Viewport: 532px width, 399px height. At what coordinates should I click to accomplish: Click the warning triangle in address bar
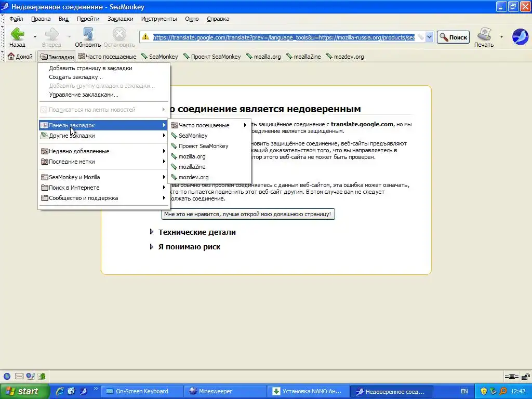pyautogui.click(x=145, y=37)
